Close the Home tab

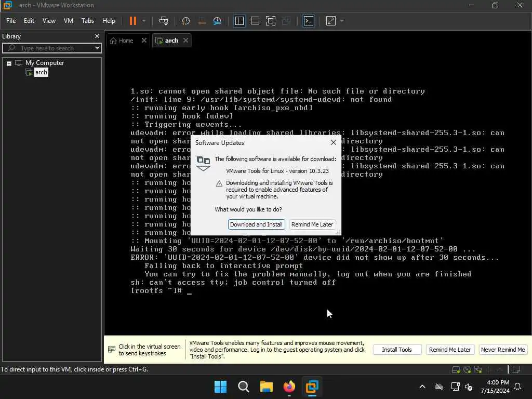coord(144,41)
